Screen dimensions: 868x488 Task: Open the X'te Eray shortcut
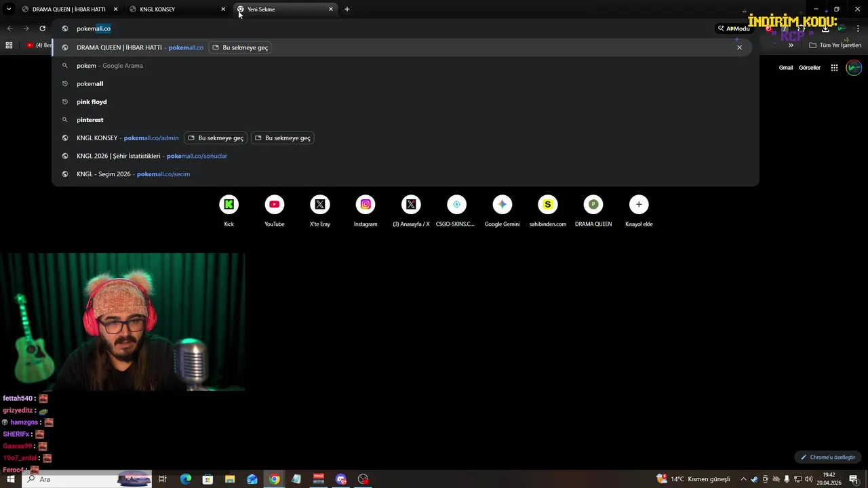320,211
